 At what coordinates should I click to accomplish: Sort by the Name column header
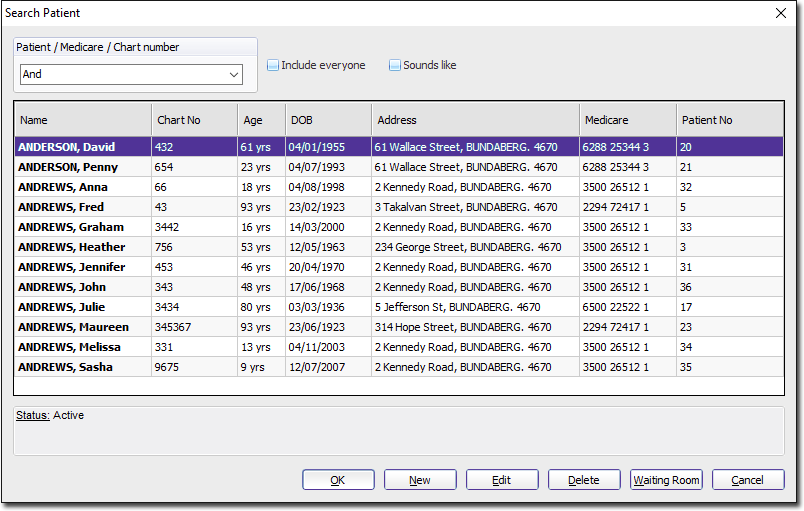tap(83, 120)
